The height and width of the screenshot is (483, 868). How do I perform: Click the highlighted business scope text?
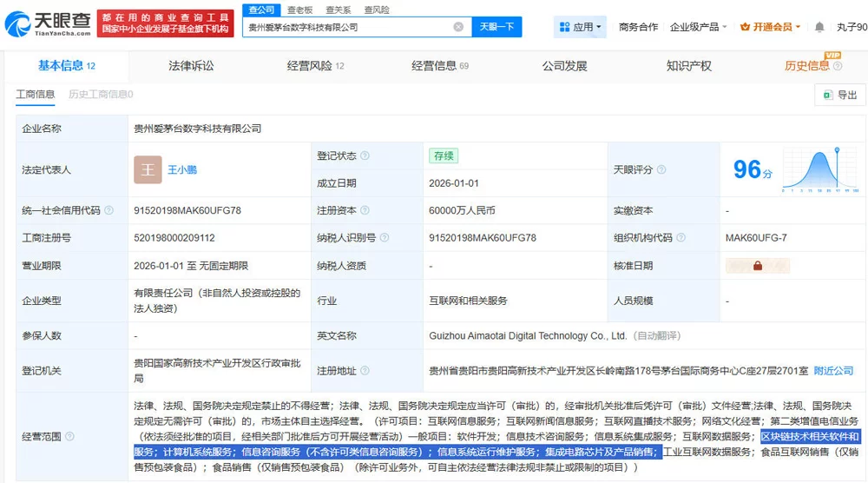coord(497,444)
